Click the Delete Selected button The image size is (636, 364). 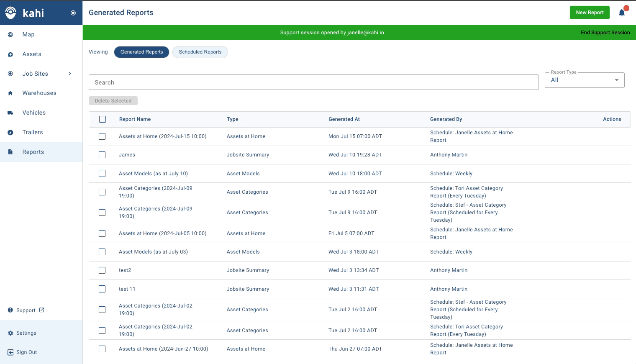click(113, 101)
